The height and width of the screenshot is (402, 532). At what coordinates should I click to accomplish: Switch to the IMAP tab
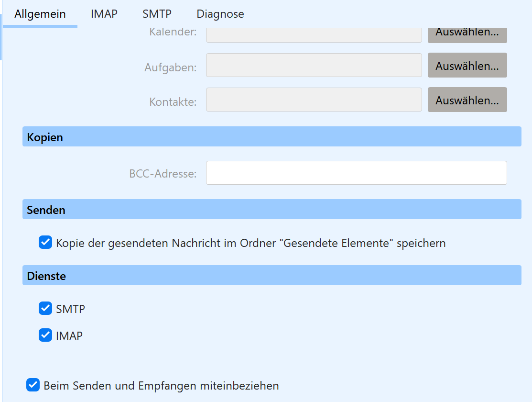click(x=104, y=14)
